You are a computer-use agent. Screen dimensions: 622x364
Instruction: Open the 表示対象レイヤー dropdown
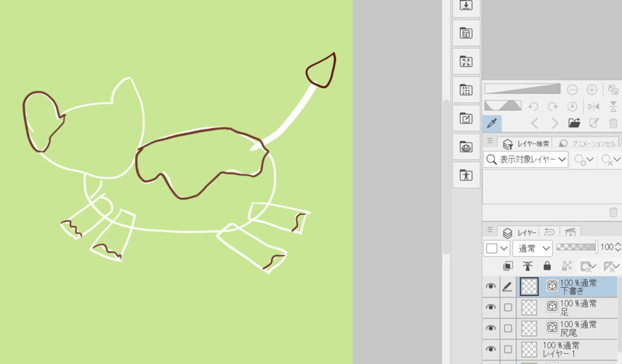[x=526, y=159]
